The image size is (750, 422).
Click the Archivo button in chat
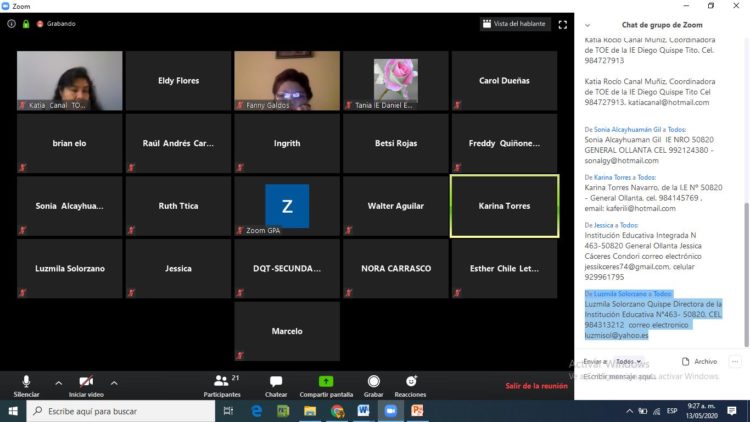699,361
